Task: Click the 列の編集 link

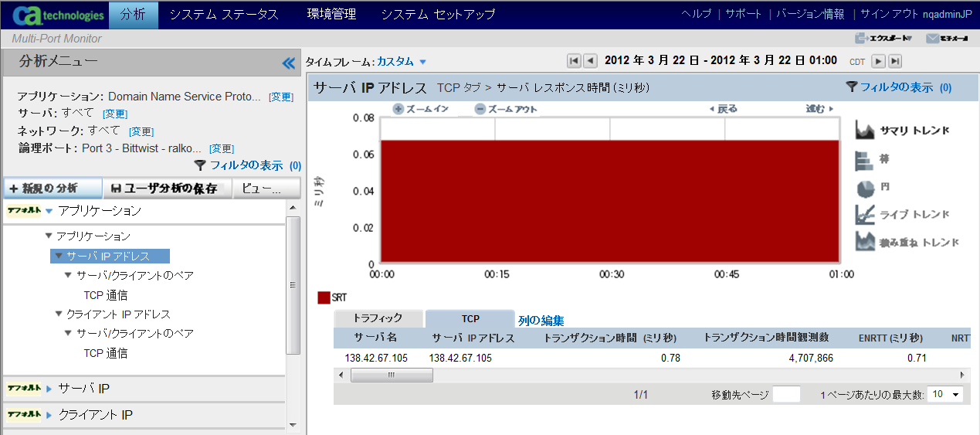Action: pos(541,320)
